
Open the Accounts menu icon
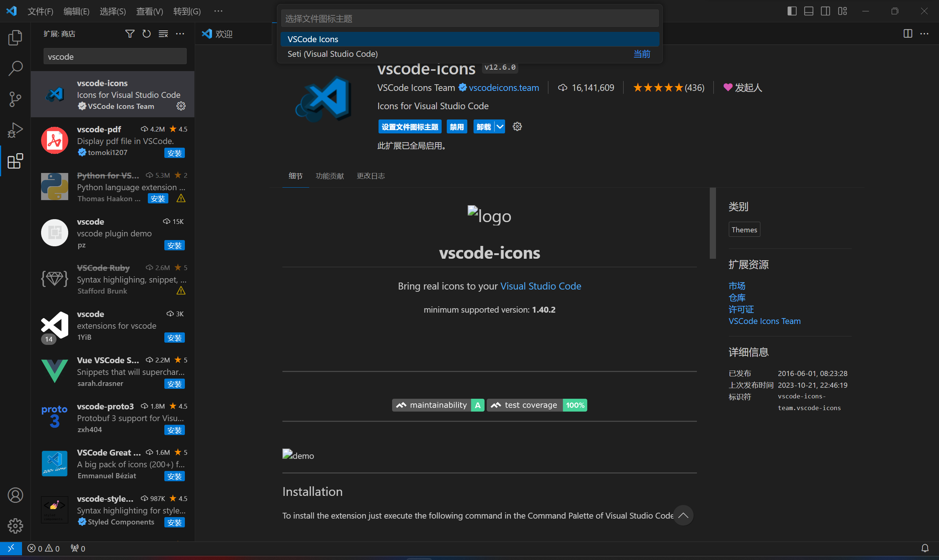click(15, 495)
